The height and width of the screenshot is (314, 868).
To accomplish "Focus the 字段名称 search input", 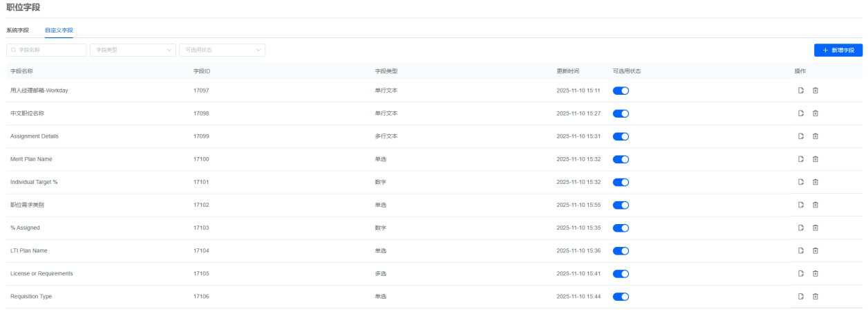I will coord(46,50).
